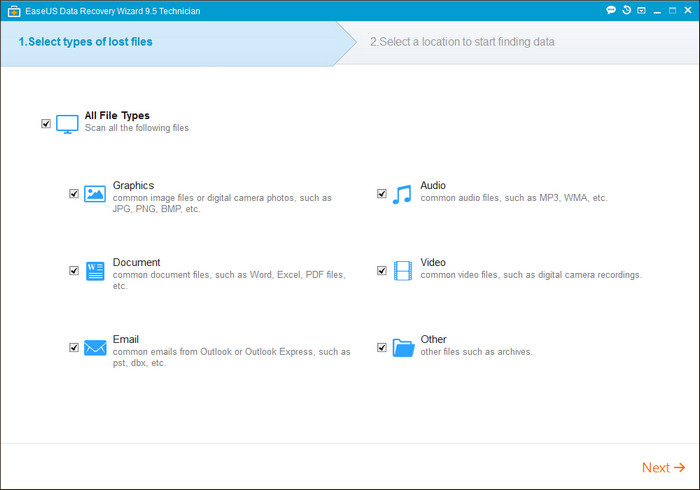Click the Other folder icon
700x490 pixels.
tap(402, 348)
